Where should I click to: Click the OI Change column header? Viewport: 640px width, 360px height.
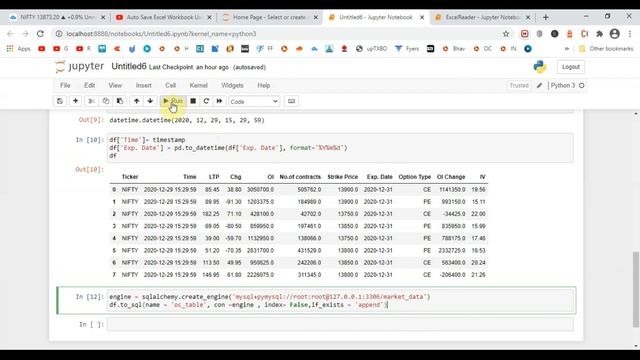(451, 177)
